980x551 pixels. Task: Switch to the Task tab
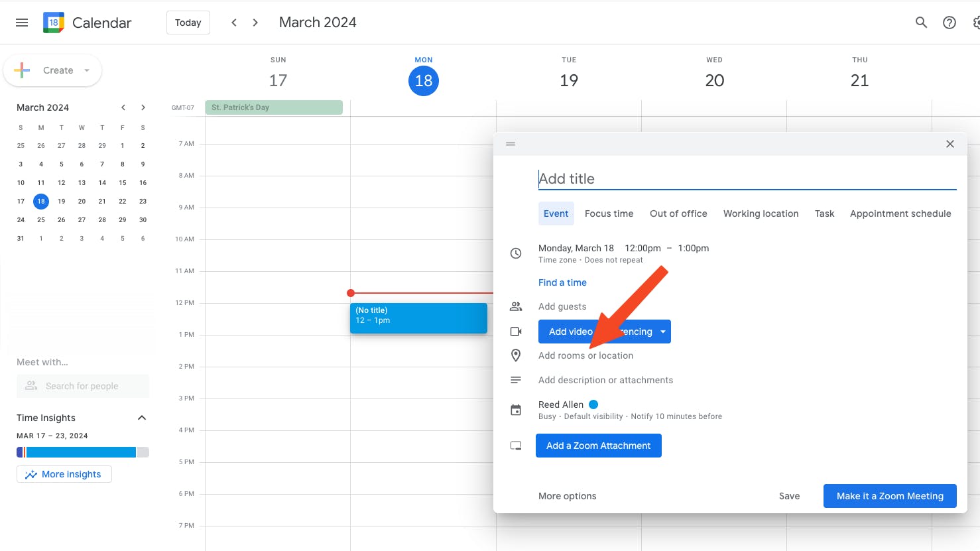click(x=825, y=214)
